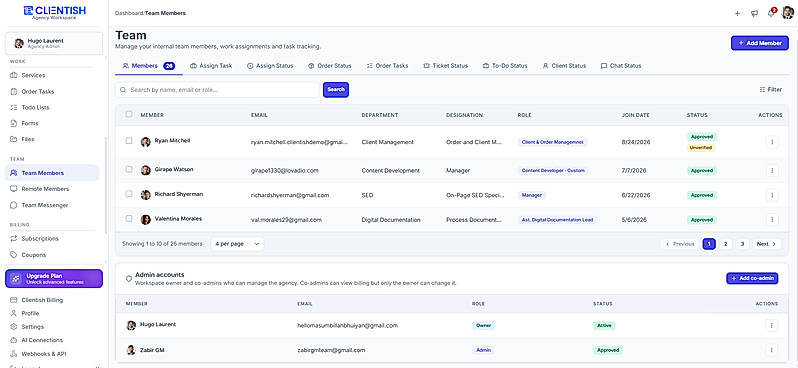Open Clientish Billing in the sidebar
This screenshot has width=798, height=368.
click(x=42, y=300)
